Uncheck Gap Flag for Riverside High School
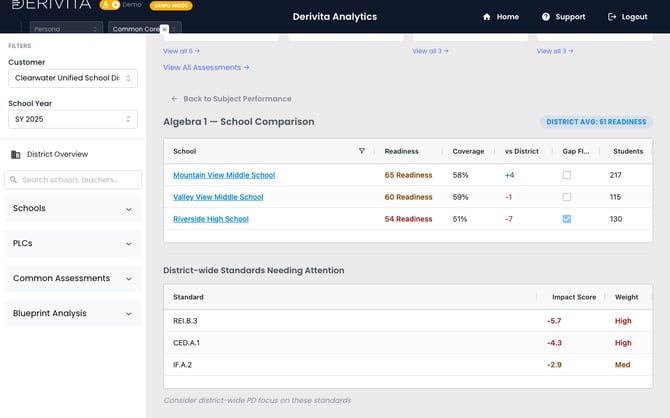The height and width of the screenshot is (418, 670). (567, 219)
